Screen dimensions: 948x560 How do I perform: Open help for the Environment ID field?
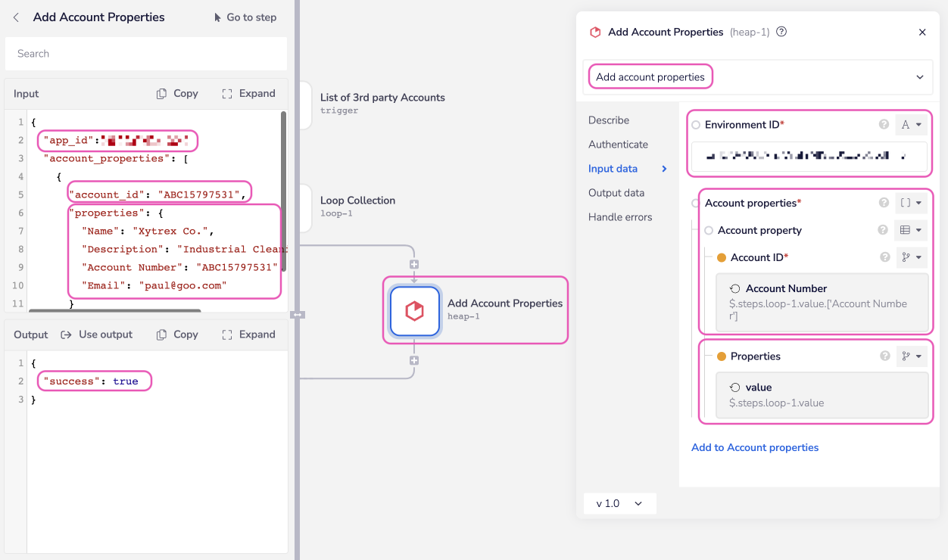click(884, 124)
